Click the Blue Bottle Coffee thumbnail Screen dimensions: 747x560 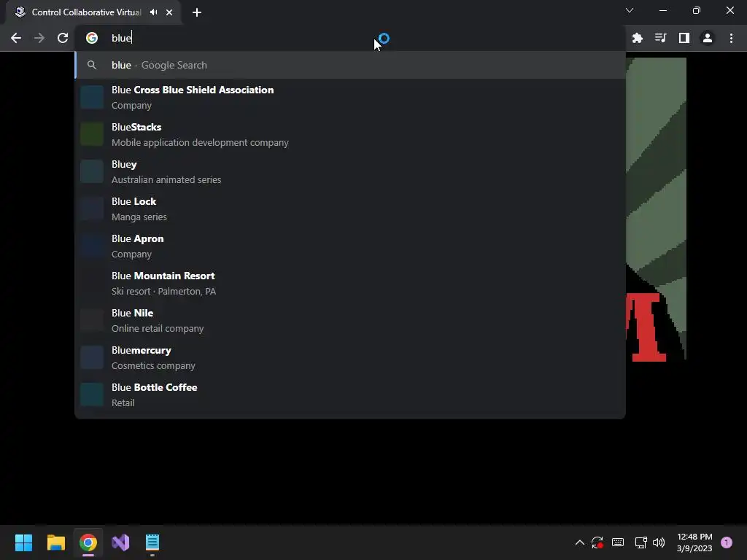coord(92,394)
